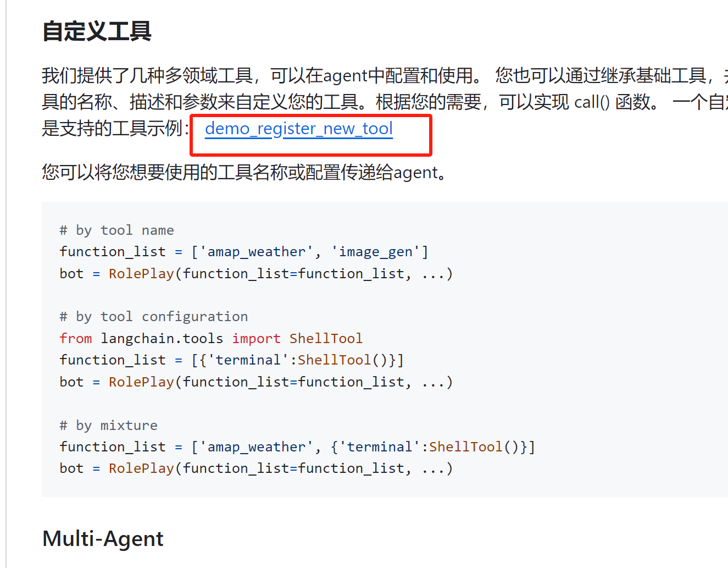
Task: Click the 'import' keyword in code block
Action: click(256, 338)
